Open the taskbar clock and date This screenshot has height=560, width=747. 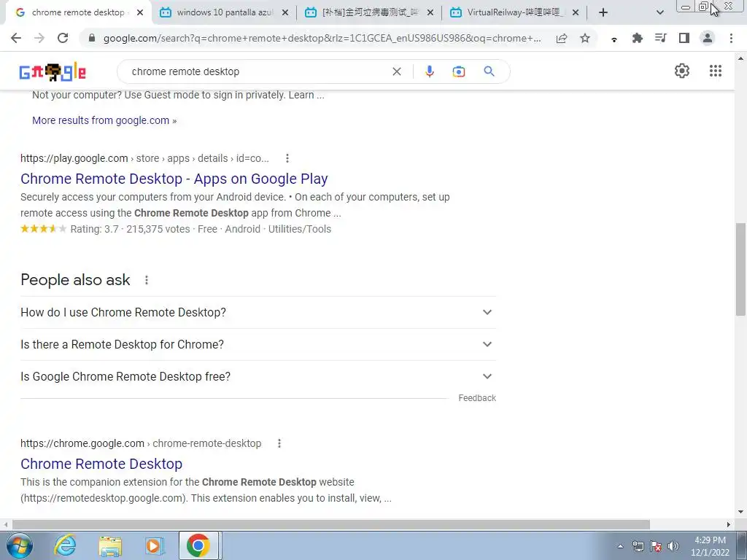tap(710, 546)
